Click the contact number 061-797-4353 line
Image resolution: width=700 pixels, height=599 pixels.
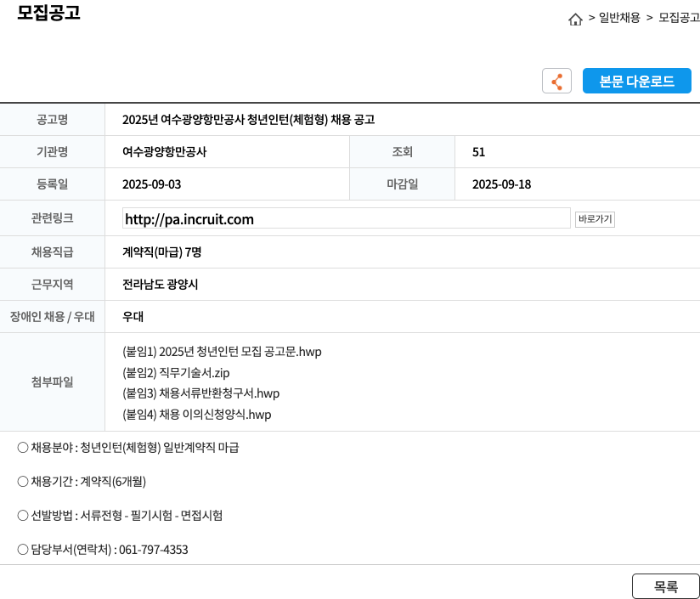pos(103,550)
